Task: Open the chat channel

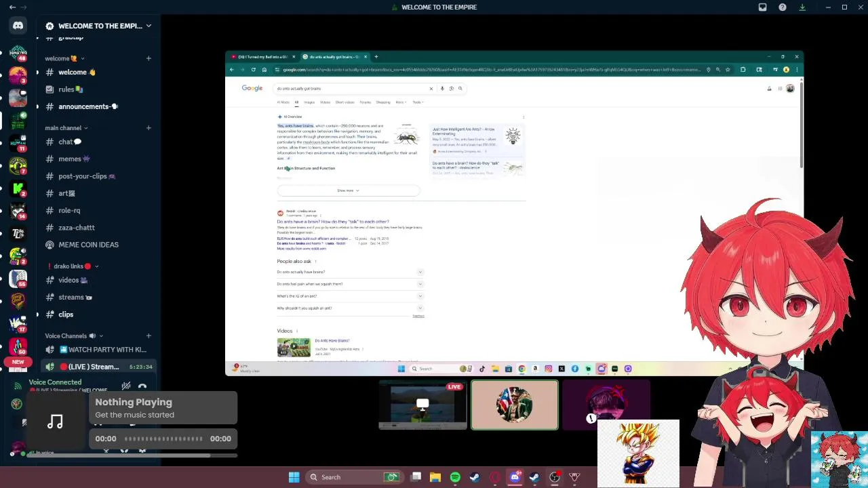Action: [98, 142]
